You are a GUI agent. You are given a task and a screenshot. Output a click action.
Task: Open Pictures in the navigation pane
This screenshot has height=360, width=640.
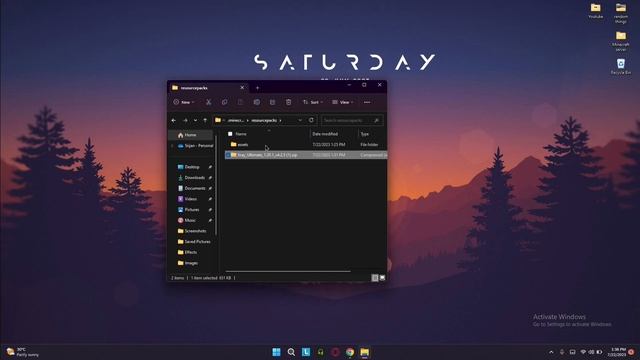tap(192, 209)
